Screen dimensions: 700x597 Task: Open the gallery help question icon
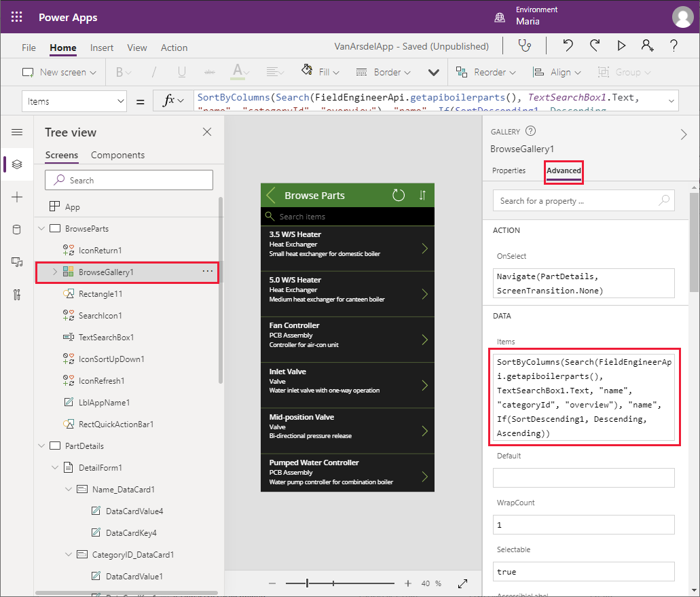530,131
